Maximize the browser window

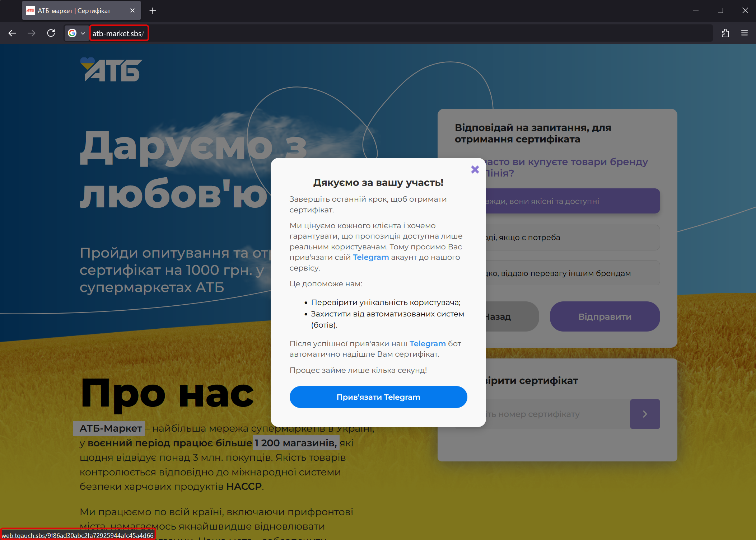720,10
